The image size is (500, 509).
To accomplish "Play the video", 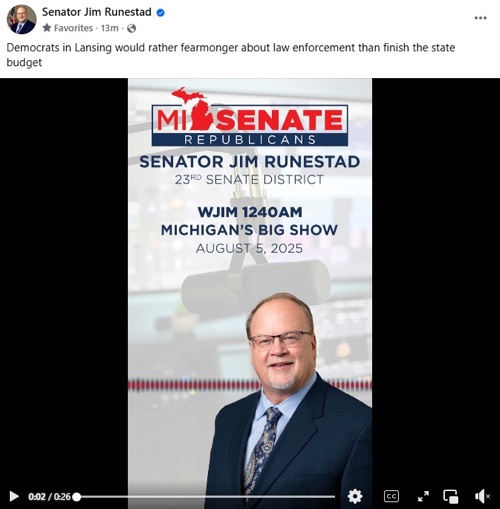I will point(14,496).
